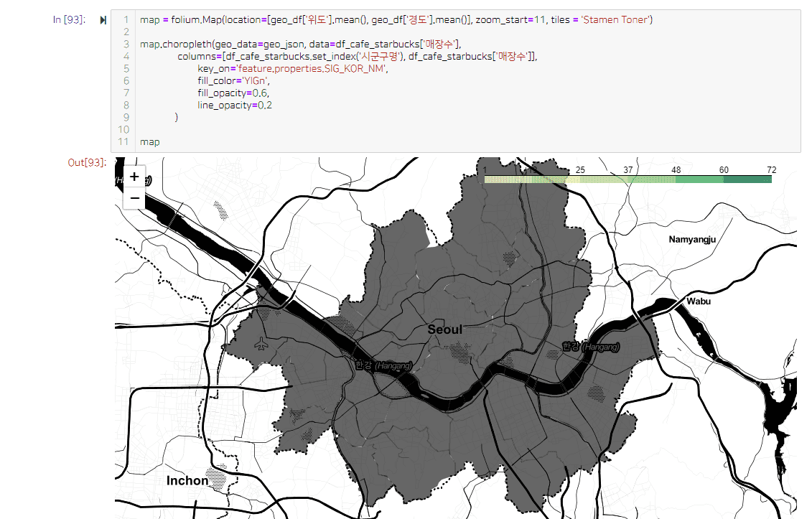The image size is (812, 519).
Task: Run cell In [93] with the run icon
Action: point(103,19)
